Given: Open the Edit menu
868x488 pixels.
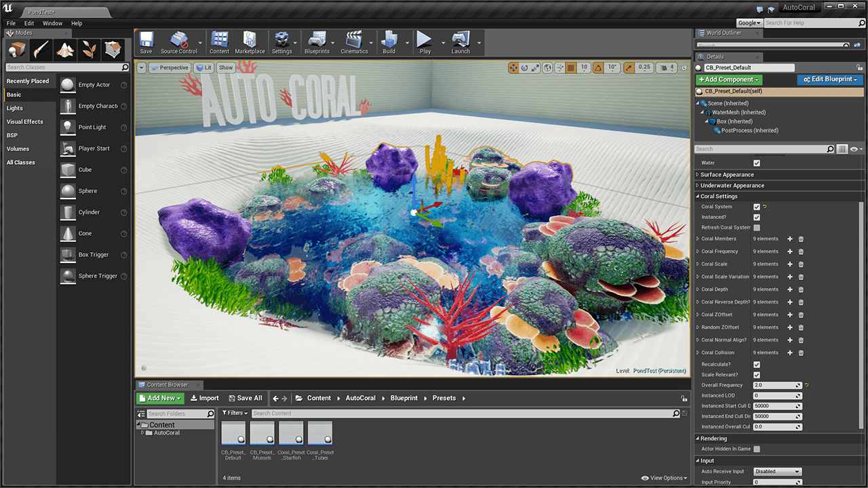Looking at the screenshot, I should [x=29, y=23].
